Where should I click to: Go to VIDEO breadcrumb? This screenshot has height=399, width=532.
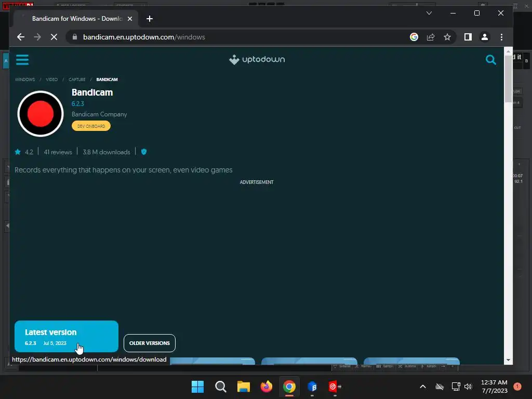[x=51, y=79]
